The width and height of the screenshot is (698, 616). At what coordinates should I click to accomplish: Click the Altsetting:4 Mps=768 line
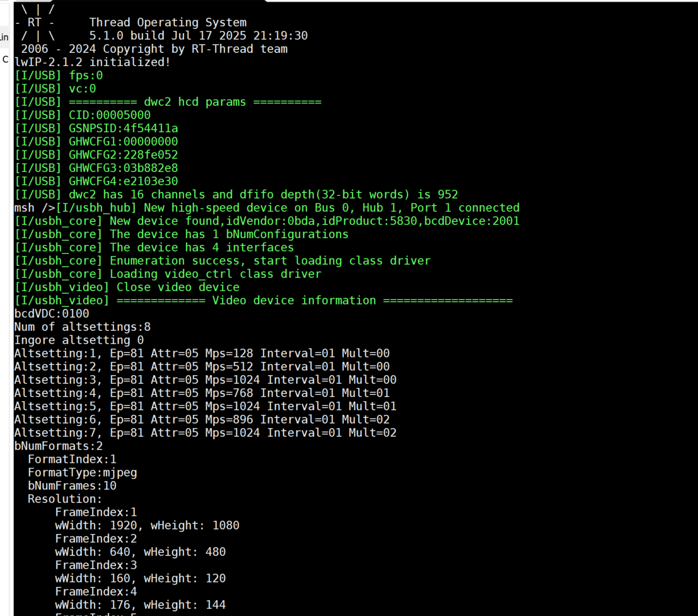pos(202,393)
